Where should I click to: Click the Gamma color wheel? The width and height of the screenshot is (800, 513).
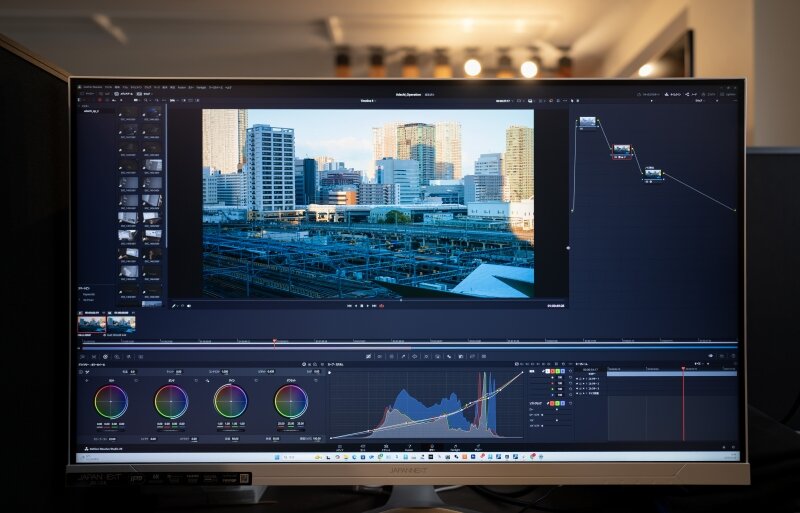point(171,401)
